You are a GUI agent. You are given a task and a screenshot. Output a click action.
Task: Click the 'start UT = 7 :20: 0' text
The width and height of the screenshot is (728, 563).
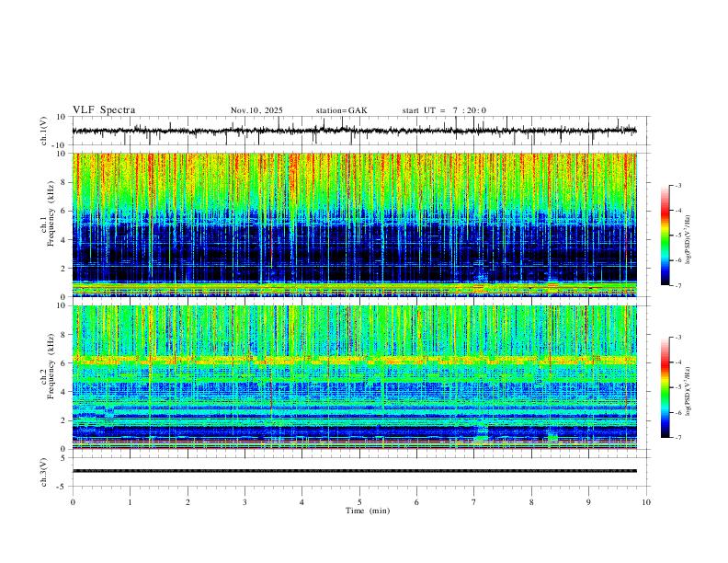point(444,110)
